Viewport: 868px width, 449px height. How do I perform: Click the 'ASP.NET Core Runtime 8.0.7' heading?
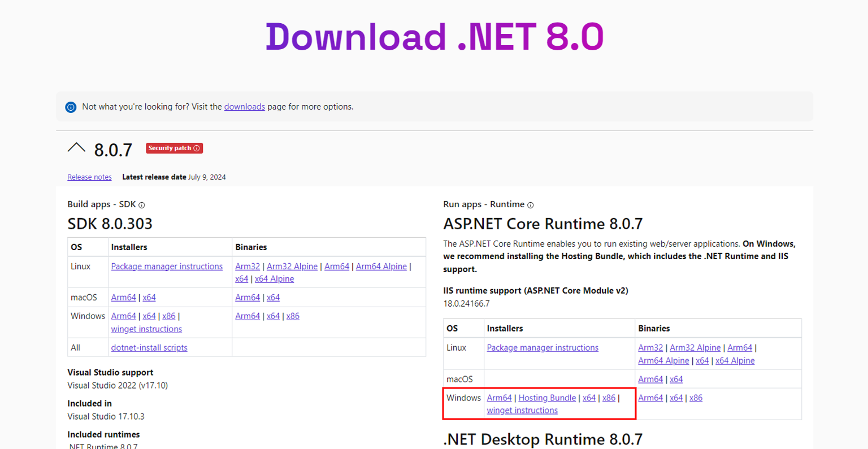click(x=542, y=224)
